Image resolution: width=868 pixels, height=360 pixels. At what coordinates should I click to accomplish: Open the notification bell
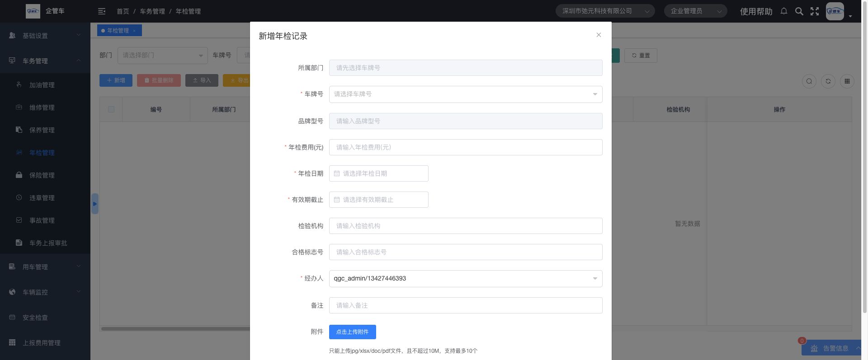tap(784, 11)
